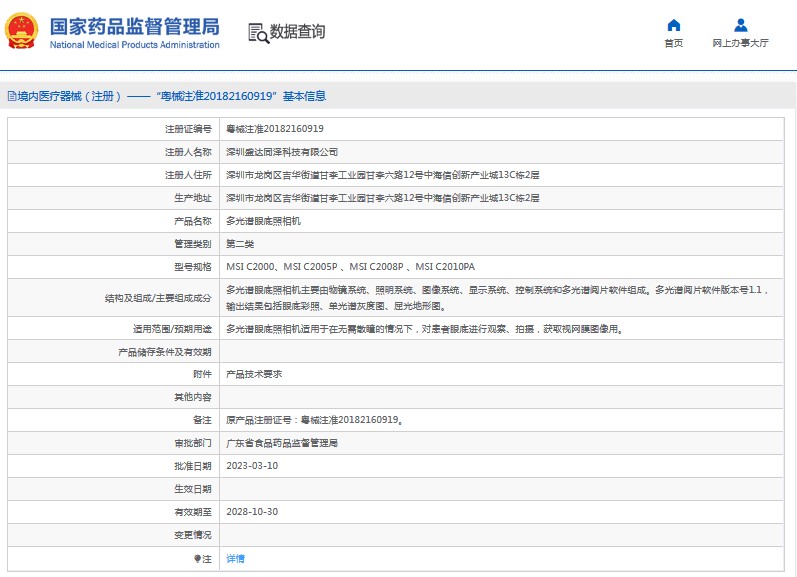797x577 pixels.
Task: Click approving department 广东省食品药品监督管理局
Action: (282, 443)
